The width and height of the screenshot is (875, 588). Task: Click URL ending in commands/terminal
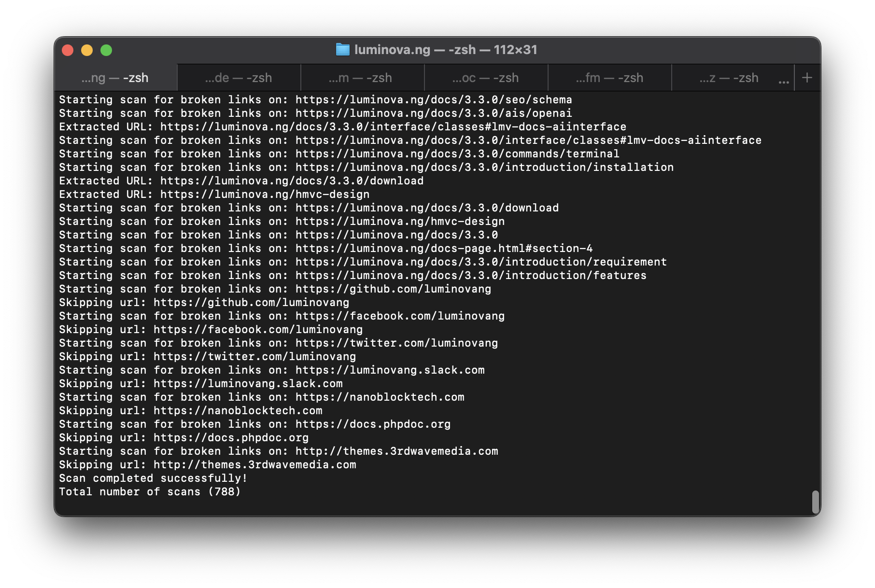tap(457, 154)
